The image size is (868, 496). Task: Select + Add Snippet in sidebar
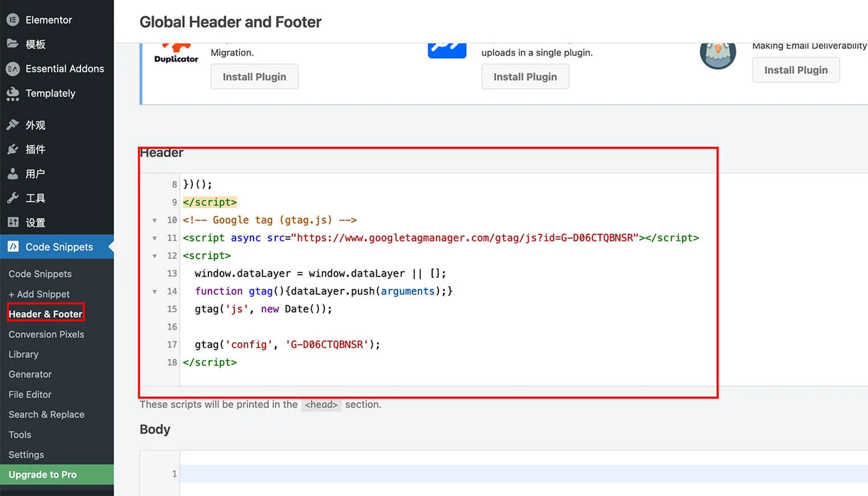(39, 294)
